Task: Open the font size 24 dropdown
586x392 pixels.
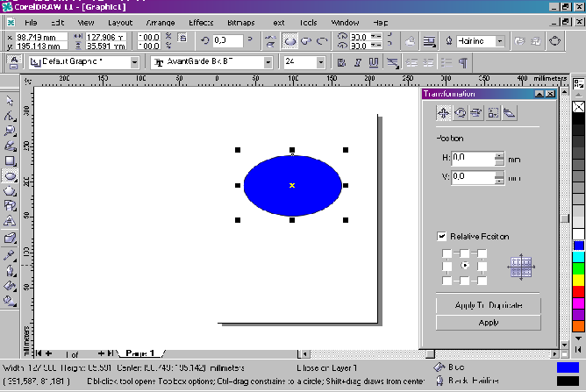Action: pos(320,62)
